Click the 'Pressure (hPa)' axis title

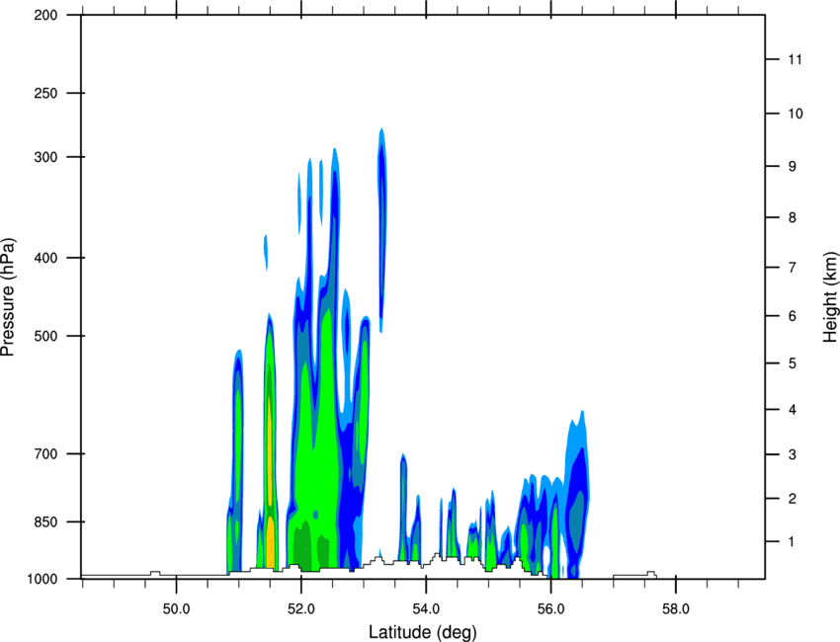click(x=8, y=297)
